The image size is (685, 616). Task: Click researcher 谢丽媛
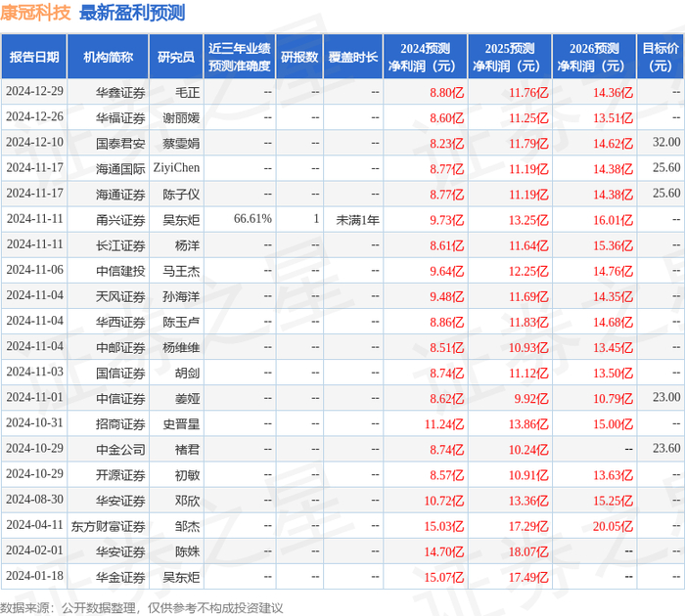click(x=181, y=118)
